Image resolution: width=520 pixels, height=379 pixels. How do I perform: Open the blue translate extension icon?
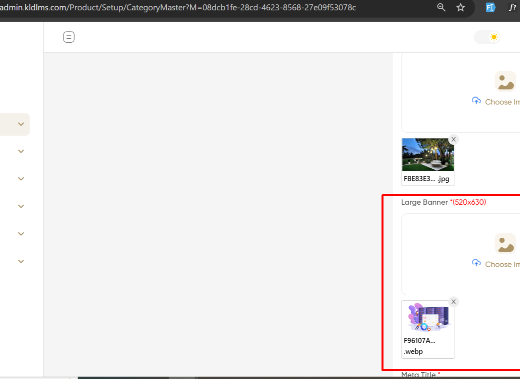click(490, 7)
